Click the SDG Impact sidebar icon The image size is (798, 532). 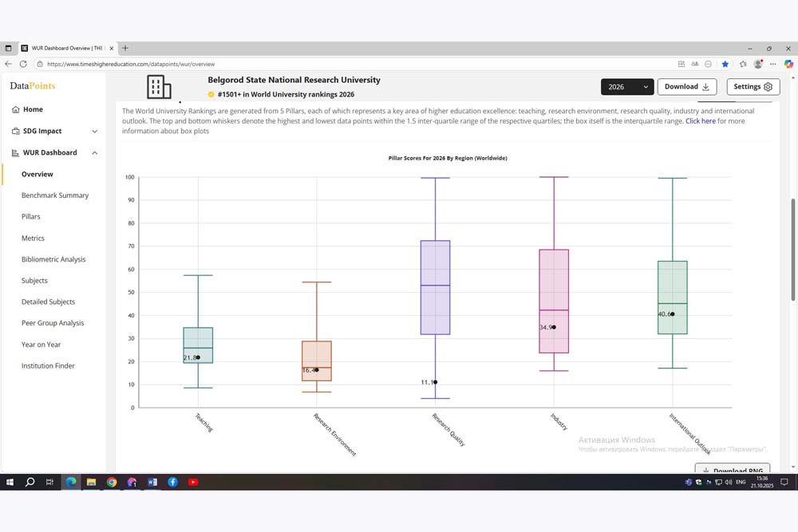tap(16, 131)
